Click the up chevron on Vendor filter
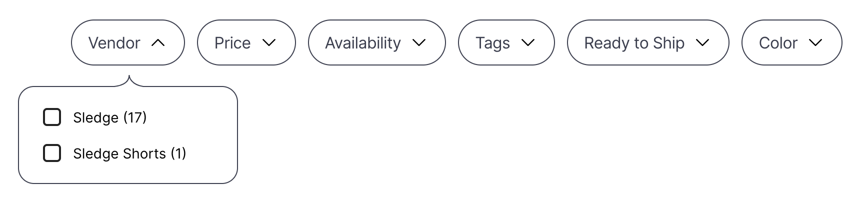Screen dimensions: 868x203 (x=158, y=43)
